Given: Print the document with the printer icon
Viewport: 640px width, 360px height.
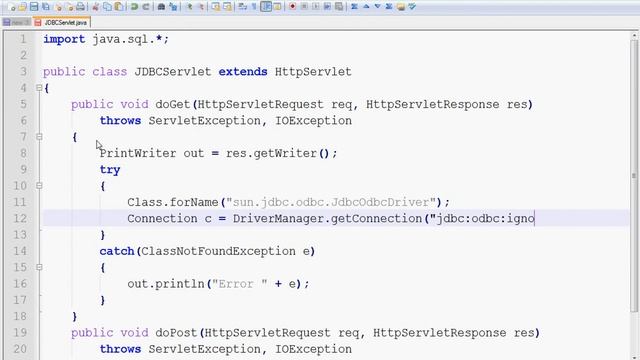Looking at the screenshot, I should coord(81,7).
